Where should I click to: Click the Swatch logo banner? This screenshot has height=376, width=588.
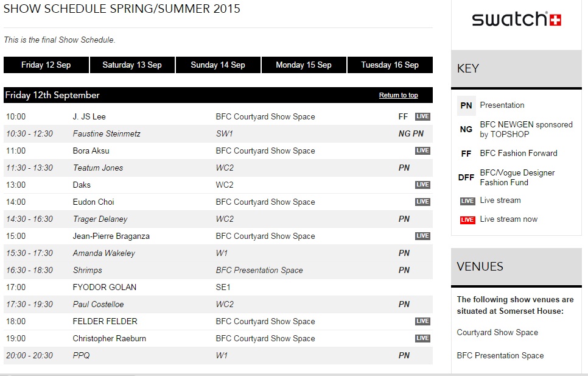coord(516,20)
